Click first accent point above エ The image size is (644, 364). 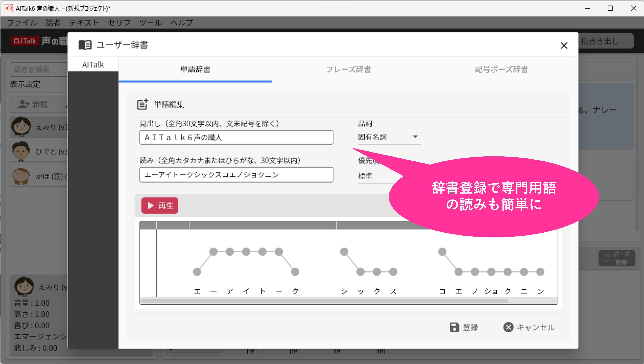(197, 272)
